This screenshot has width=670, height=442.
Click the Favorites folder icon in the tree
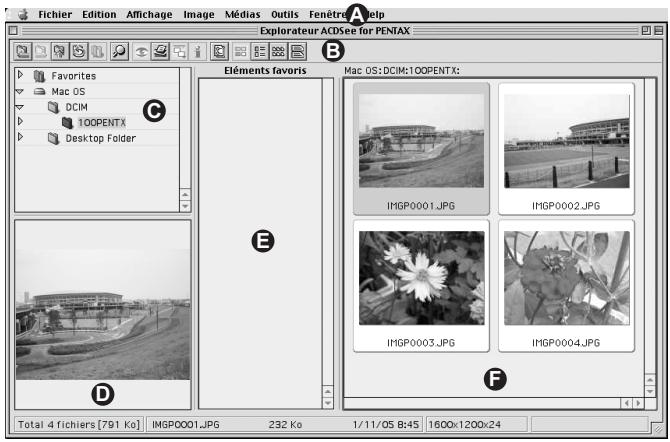pos(39,76)
